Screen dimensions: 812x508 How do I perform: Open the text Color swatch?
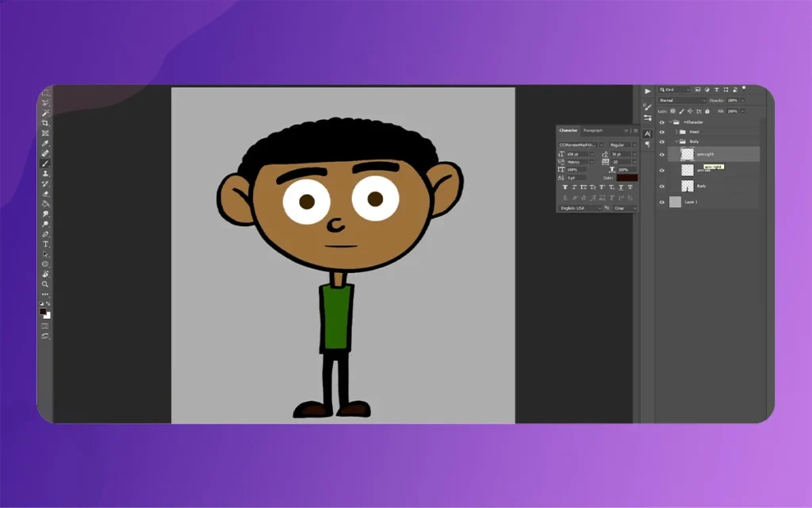[628, 178]
